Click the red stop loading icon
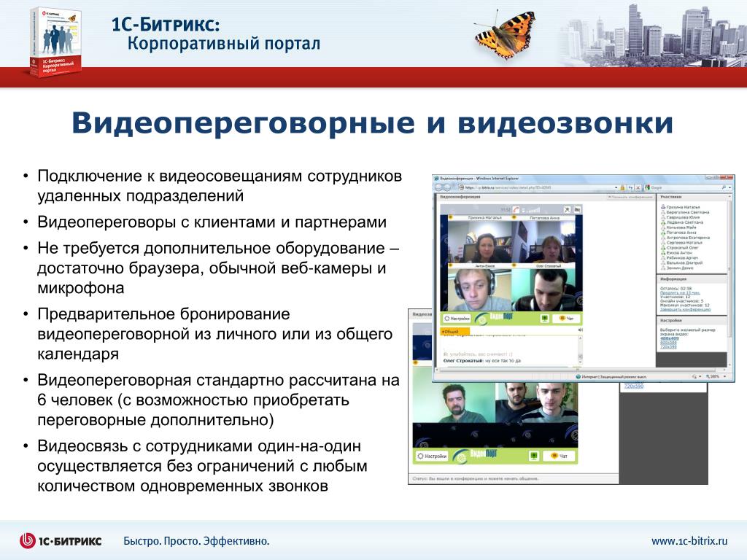 (x=639, y=187)
